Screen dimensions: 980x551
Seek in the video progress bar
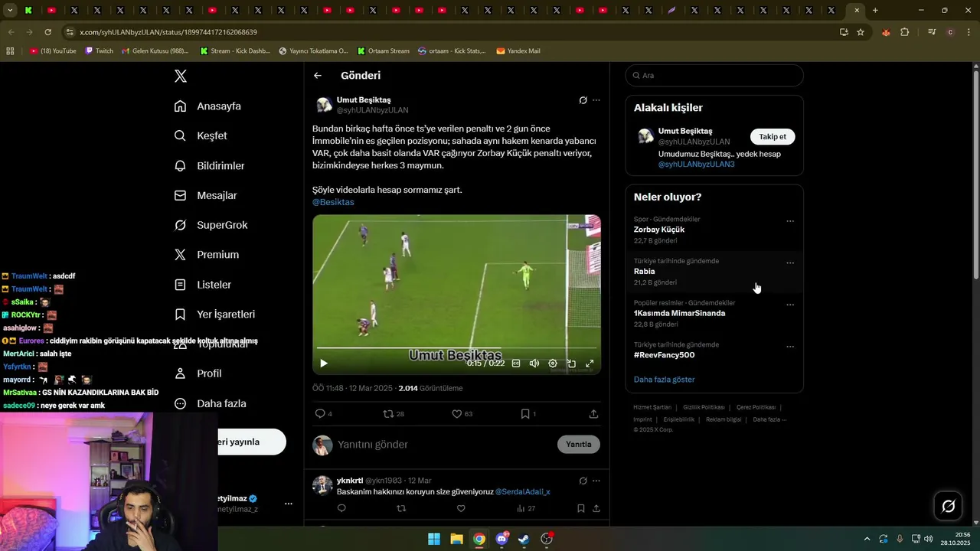pyautogui.click(x=456, y=348)
